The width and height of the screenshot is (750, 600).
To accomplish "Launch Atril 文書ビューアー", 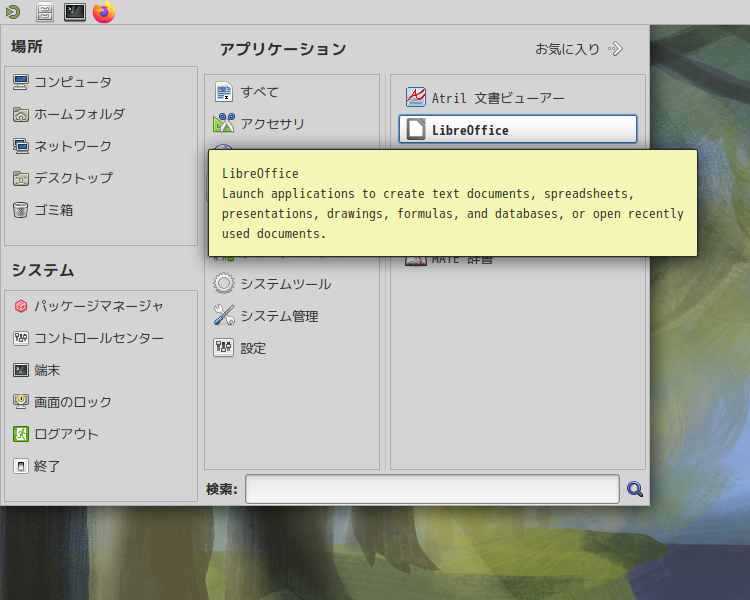I will (518, 98).
